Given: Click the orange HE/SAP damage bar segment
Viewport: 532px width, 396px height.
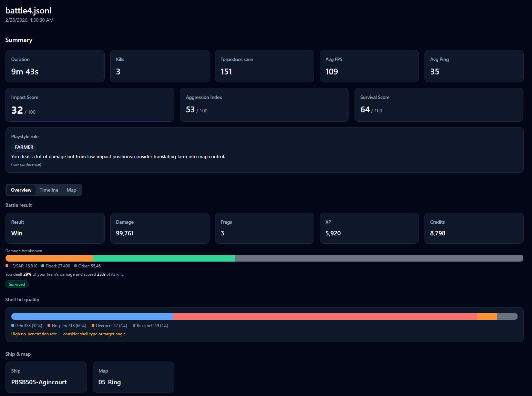Looking at the screenshot, I should click(49, 258).
